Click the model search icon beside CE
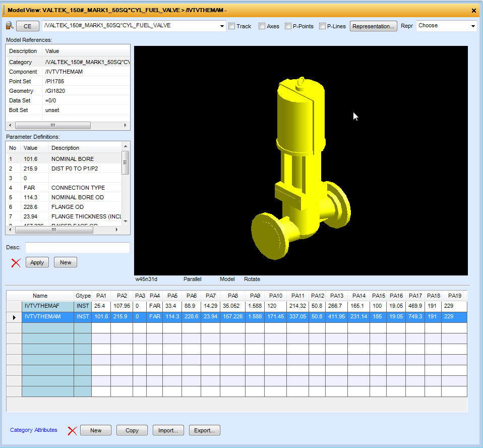The image size is (483, 448). pyautogui.click(x=10, y=26)
